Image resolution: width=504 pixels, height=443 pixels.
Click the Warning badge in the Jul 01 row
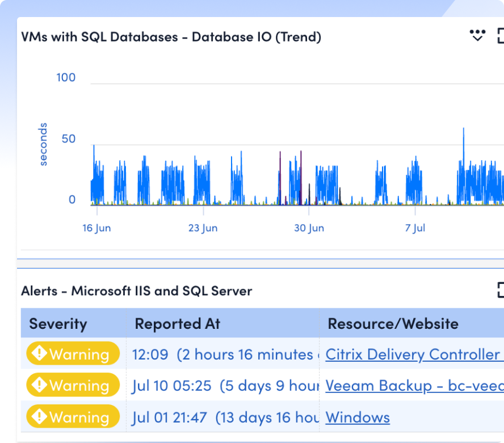pyautogui.click(x=73, y=416)
